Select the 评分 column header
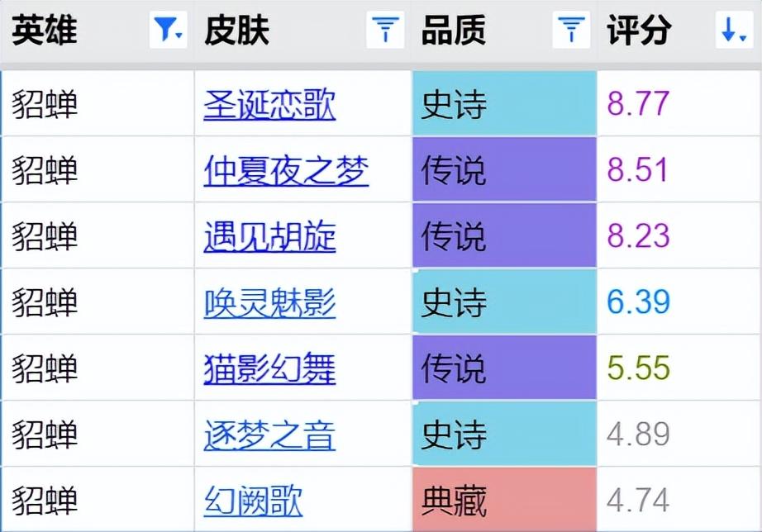Image resolution: width=762 pixels, height=532 pixels. [x=679, y=31]
